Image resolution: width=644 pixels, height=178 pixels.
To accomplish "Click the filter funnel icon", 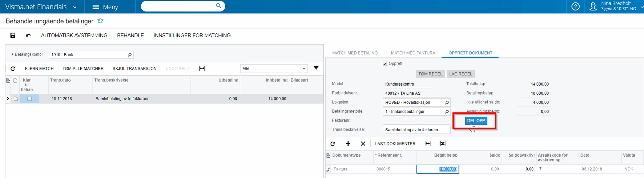I will pyautogui.click(x=316, y=68).
